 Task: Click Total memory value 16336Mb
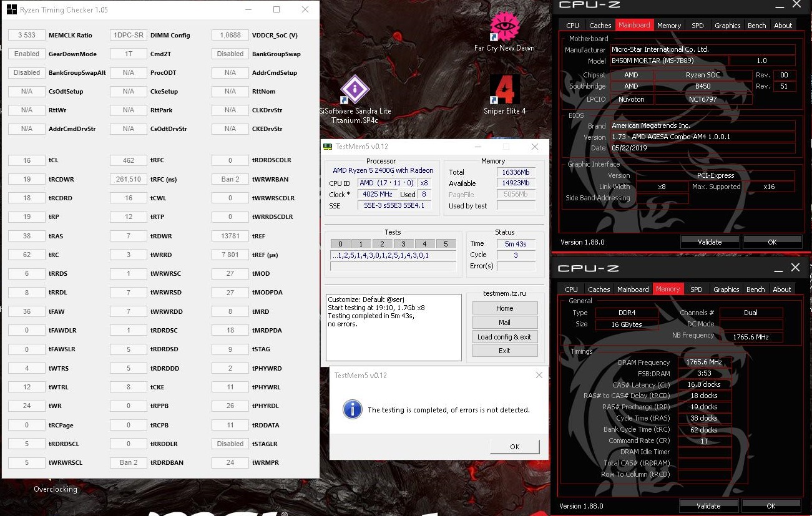pyautogui.click(x=515, y=172)
